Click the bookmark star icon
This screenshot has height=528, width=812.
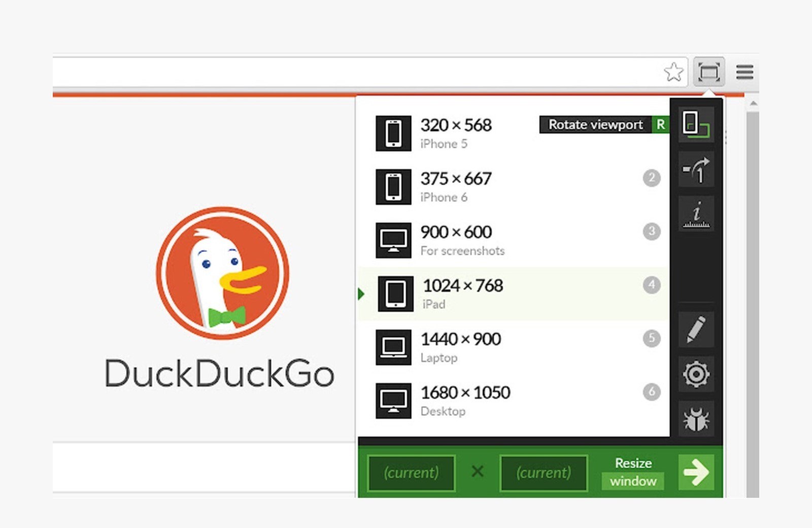click(673, 72)
